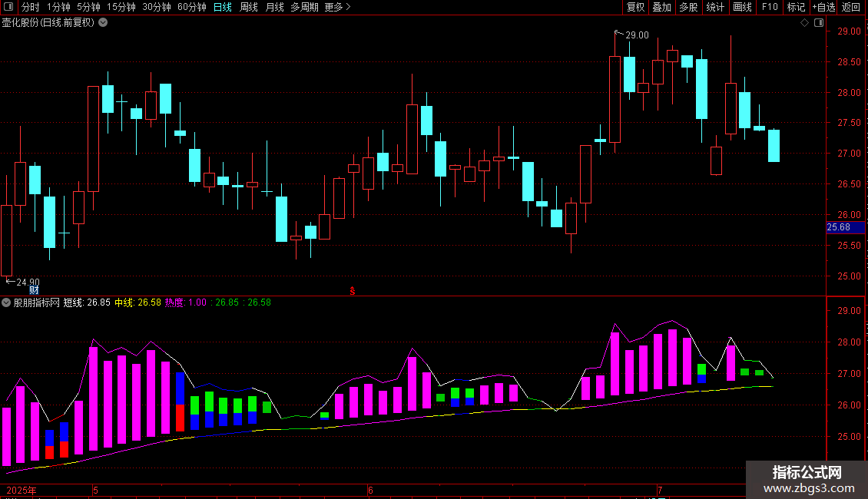Click 返回 to go back

click(851, 7)
